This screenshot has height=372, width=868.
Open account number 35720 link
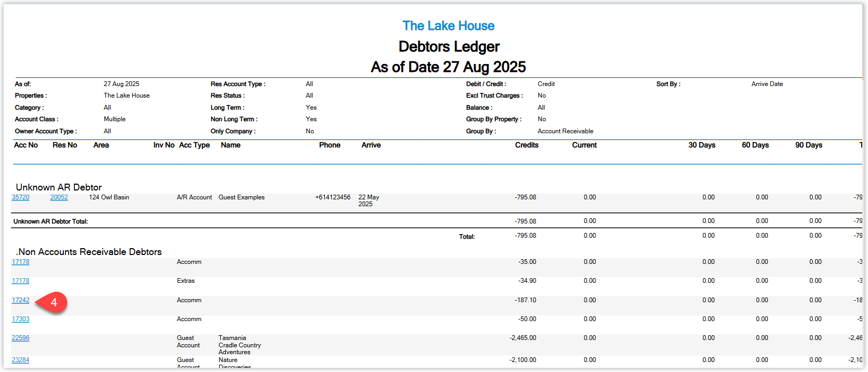click(x=20, y=197)
